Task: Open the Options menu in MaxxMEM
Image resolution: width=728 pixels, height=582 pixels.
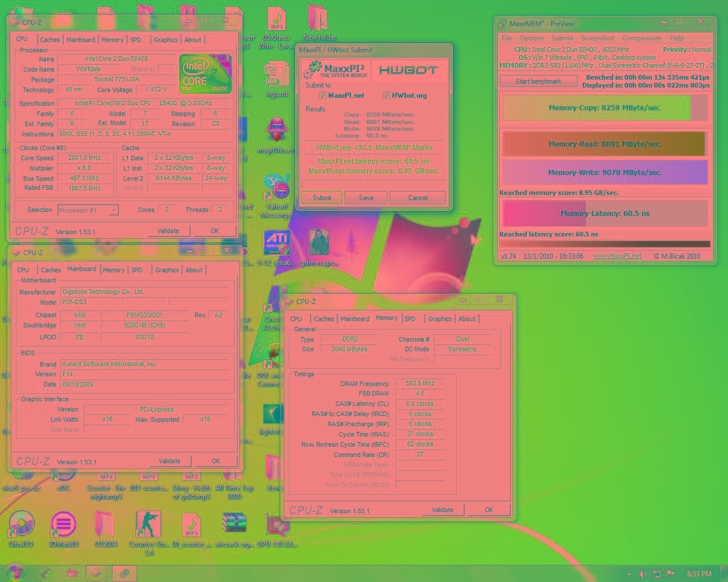Action: click(532, 38)
